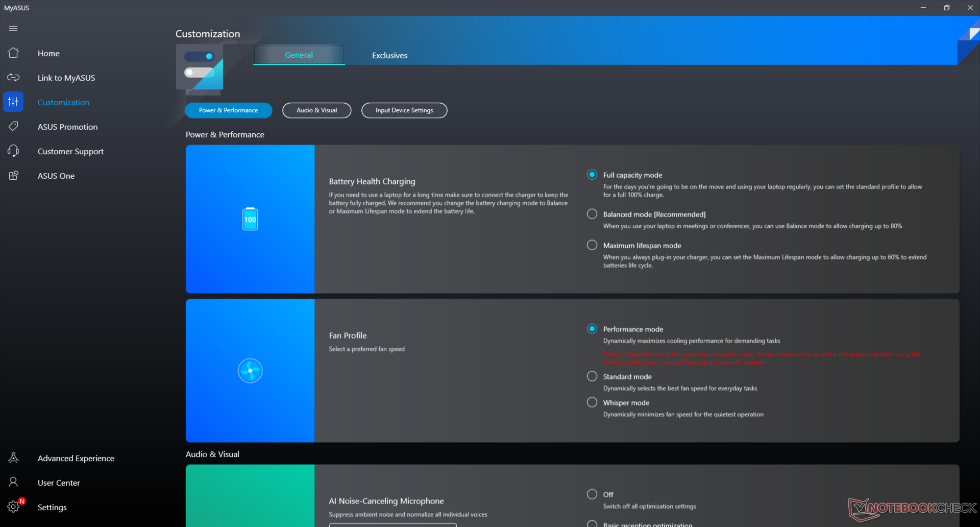Screen dimensions: 980x527
Task: Close the MyASUS window
Action: [x=970, y=8]
